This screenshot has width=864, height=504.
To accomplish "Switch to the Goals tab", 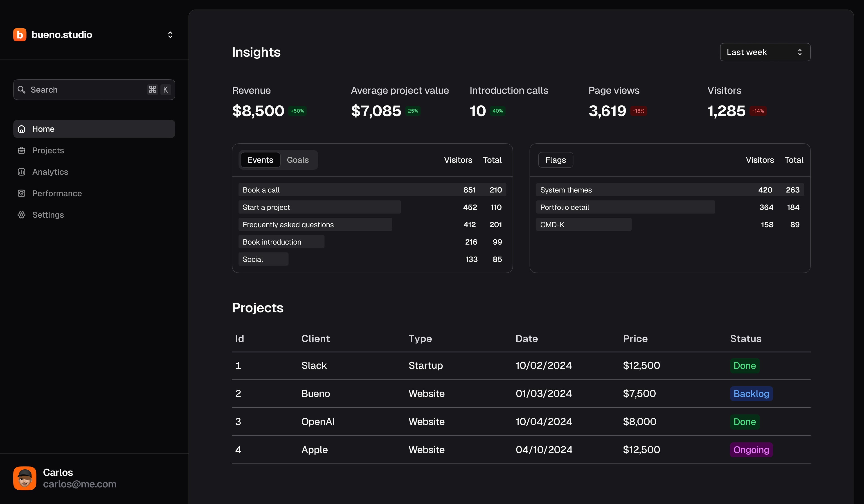I will click(297, 160).
